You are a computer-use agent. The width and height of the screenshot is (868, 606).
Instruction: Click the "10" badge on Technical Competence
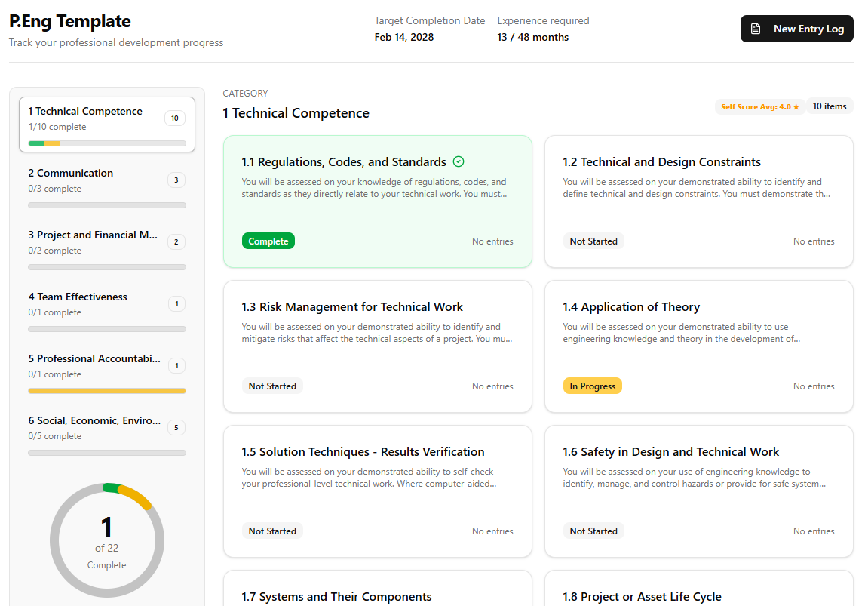coord(174,118)
